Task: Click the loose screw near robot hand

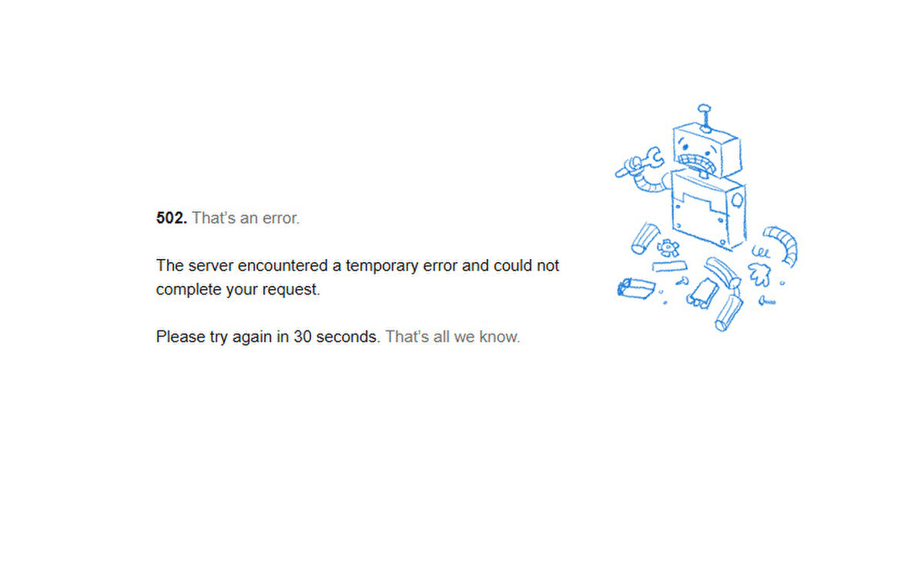Action: click(x=766, y=301)
